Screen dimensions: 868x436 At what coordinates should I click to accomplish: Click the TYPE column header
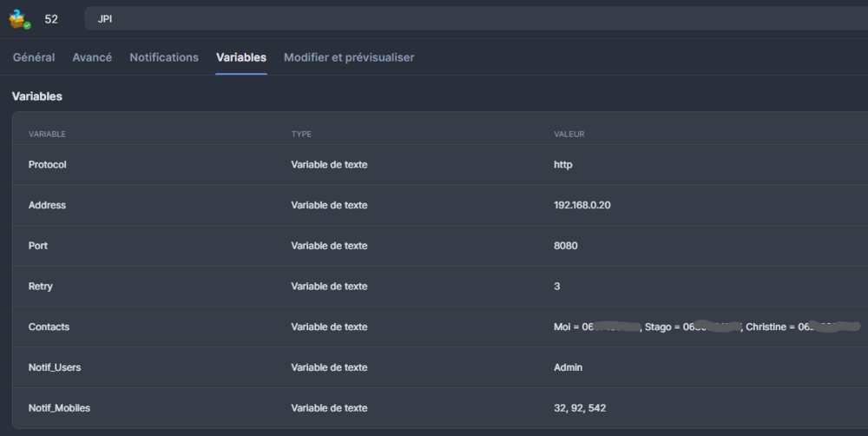click(x=301, y=135)
